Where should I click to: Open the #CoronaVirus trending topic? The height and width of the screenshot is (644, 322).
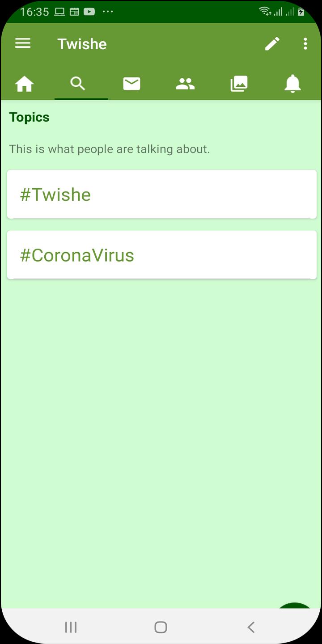point(161,254)
